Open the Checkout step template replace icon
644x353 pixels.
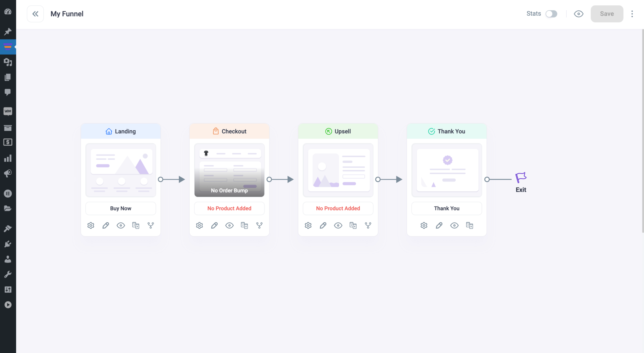(x=244, y=225)
